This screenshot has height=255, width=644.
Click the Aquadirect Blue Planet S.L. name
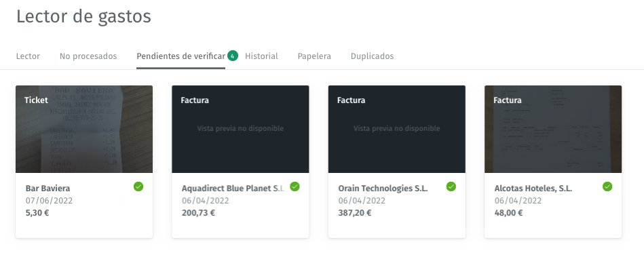click(233, 189)
